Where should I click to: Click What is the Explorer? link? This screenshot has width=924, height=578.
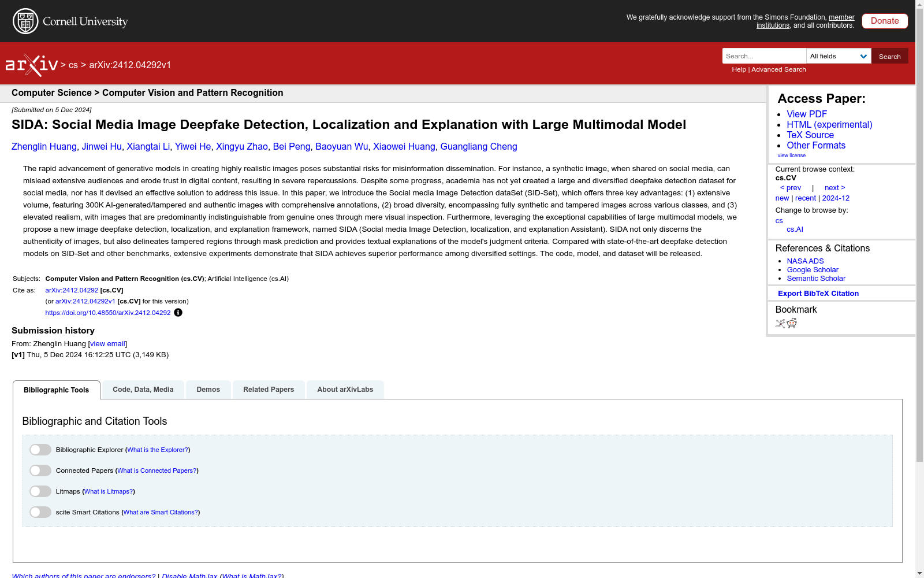(x=158, y=450)
